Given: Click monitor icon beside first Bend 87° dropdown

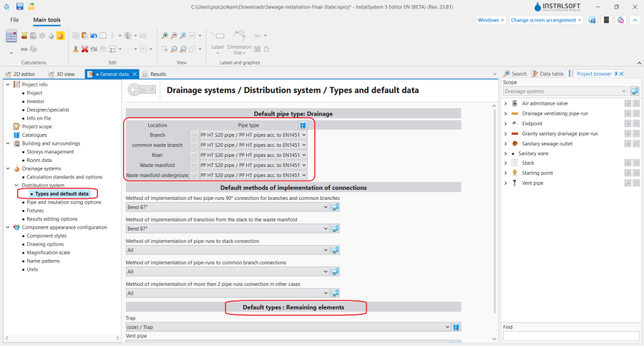Looking at the screenshot, I should click(x=335, y=207).
